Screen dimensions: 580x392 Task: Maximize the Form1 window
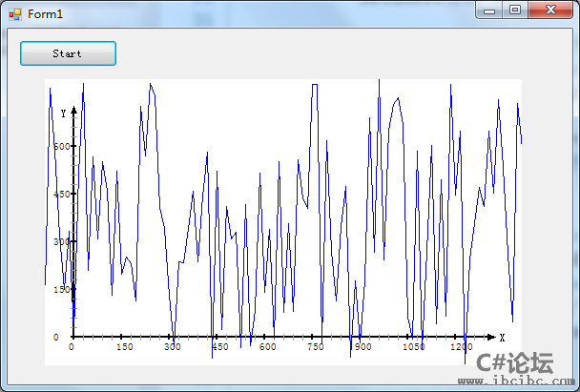pyautogui.click(x=515, y=10)
